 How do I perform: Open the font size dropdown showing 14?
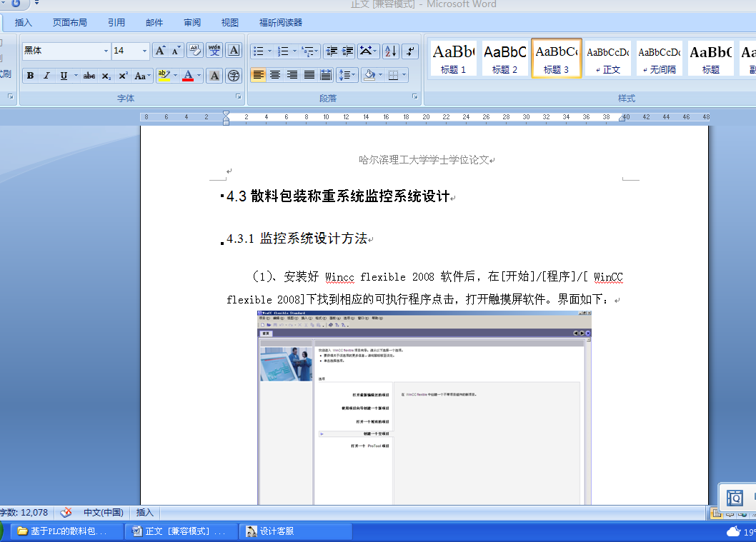coord(130,51)
